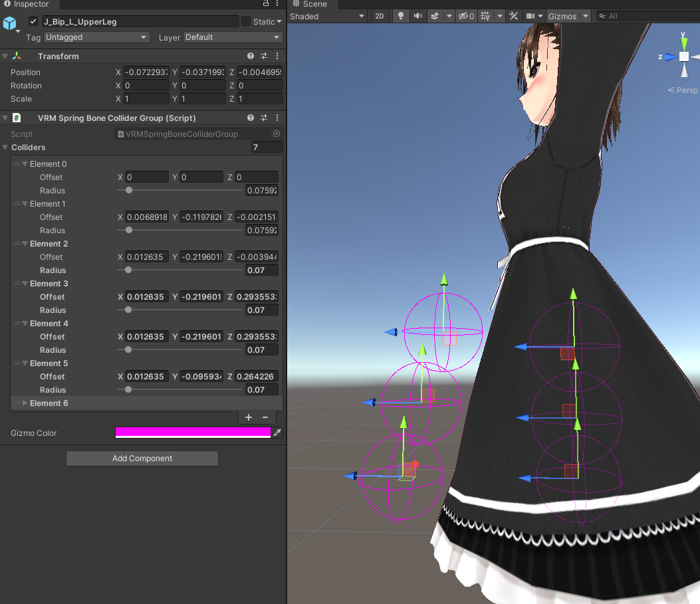
Task: Toggle scene effects with the layered effects icon
Action: tap(435, 16)
